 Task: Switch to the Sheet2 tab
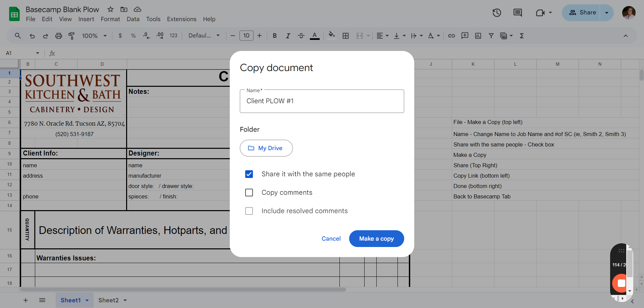[108, 300]
